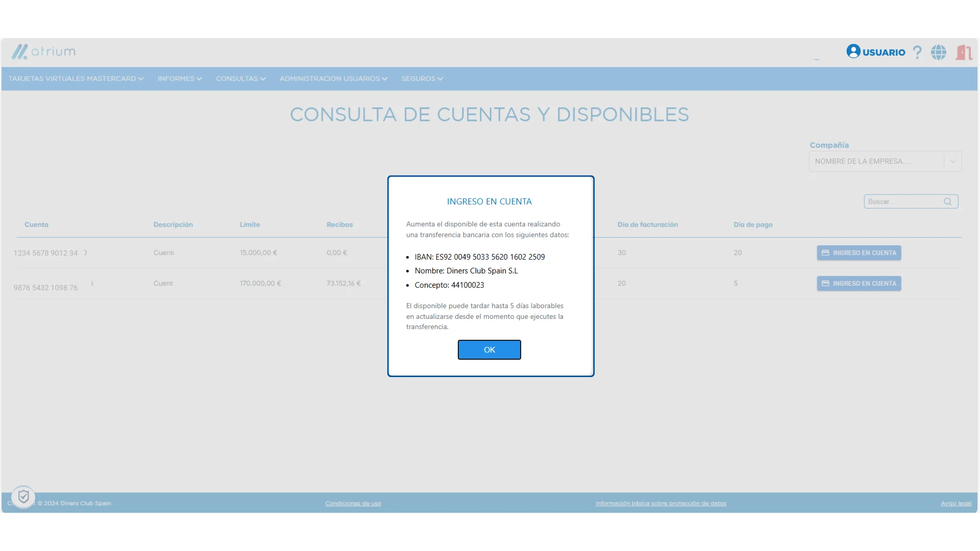Image resolution: width=980 pixels, height=551 pixels.
Task: Open help via question mark icon
Action: (x=917, y=52)
